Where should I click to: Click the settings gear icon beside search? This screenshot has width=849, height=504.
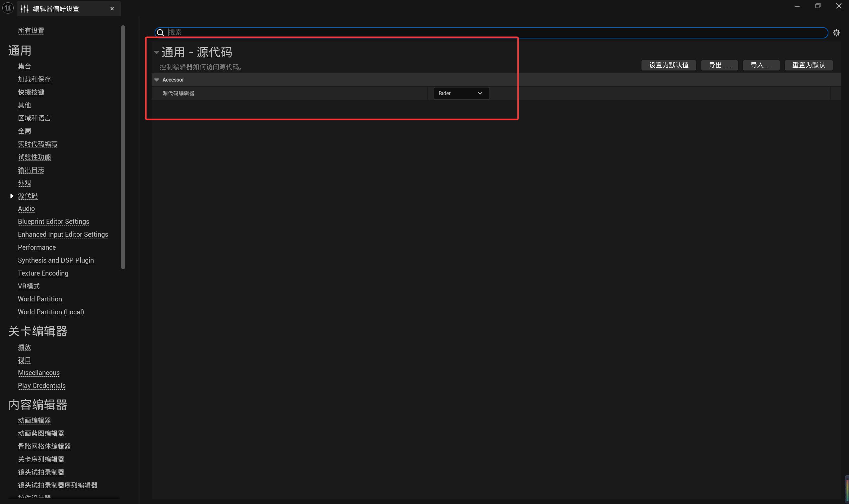coord(836,32)
